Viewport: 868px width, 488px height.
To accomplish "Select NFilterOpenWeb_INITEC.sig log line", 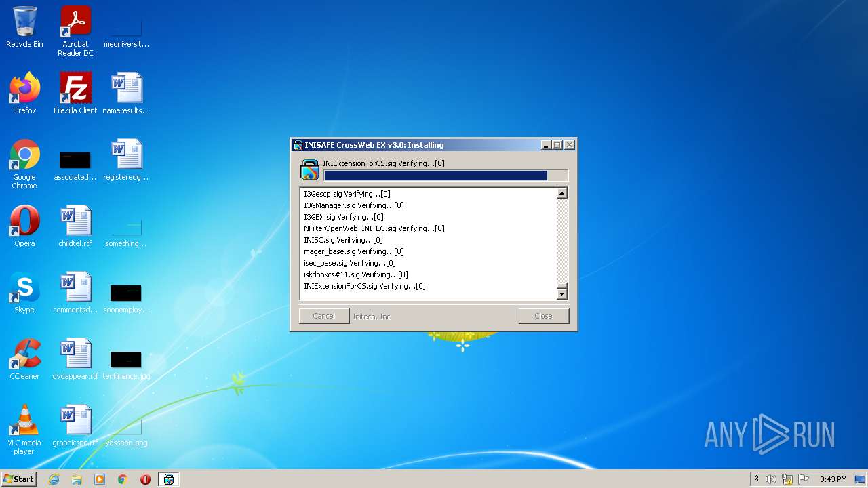I will click(374, 228).
